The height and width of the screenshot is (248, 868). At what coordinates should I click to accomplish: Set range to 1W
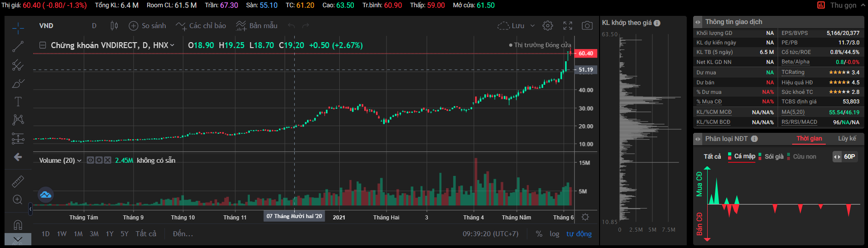[x=62, y=234]
